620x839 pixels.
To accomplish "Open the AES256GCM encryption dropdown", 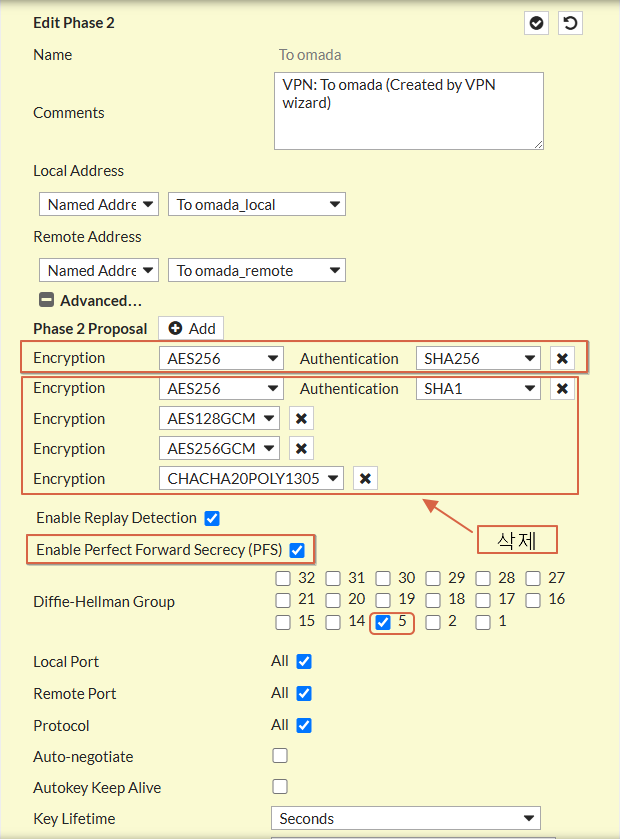I will 219,448.
